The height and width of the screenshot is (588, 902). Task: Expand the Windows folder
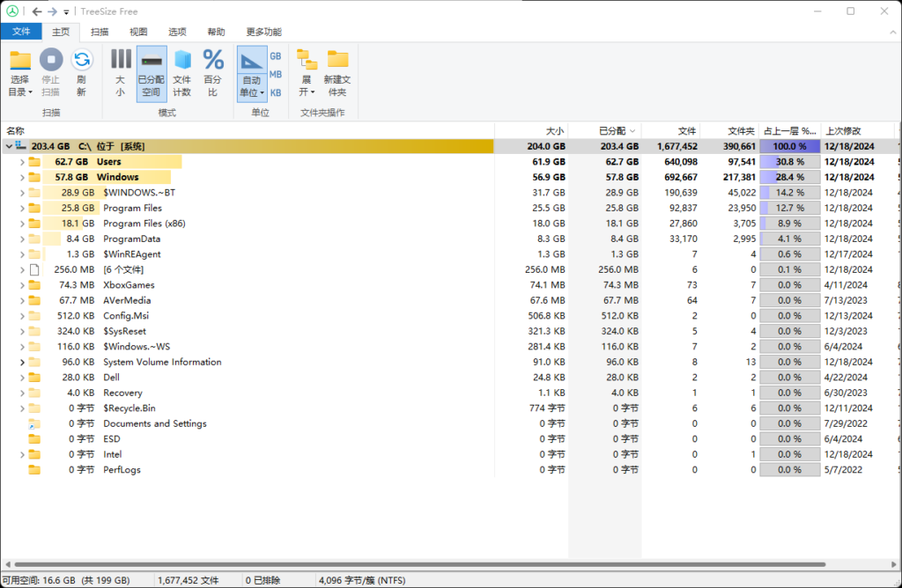coord(22,178)
